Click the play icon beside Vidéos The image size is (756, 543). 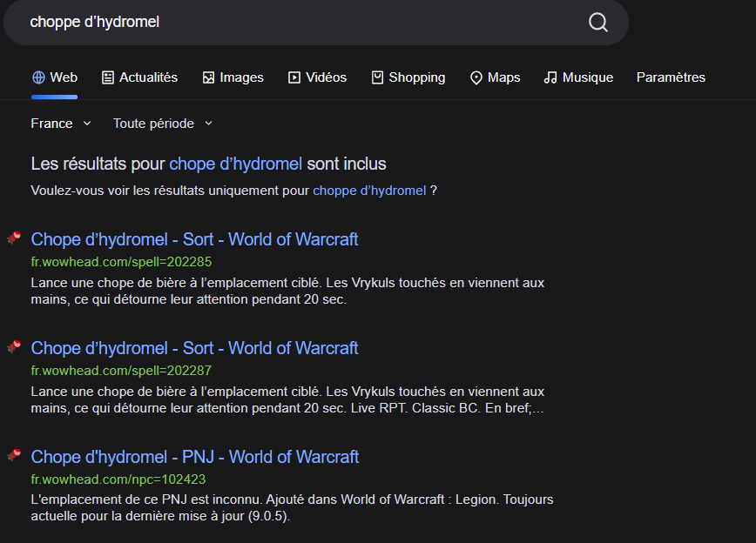click(294, 77)
